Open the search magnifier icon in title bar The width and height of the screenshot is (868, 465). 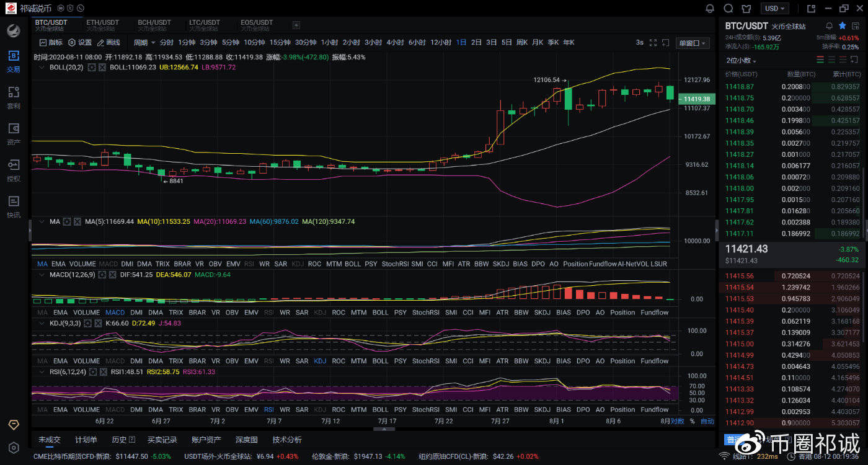[728, 9]
